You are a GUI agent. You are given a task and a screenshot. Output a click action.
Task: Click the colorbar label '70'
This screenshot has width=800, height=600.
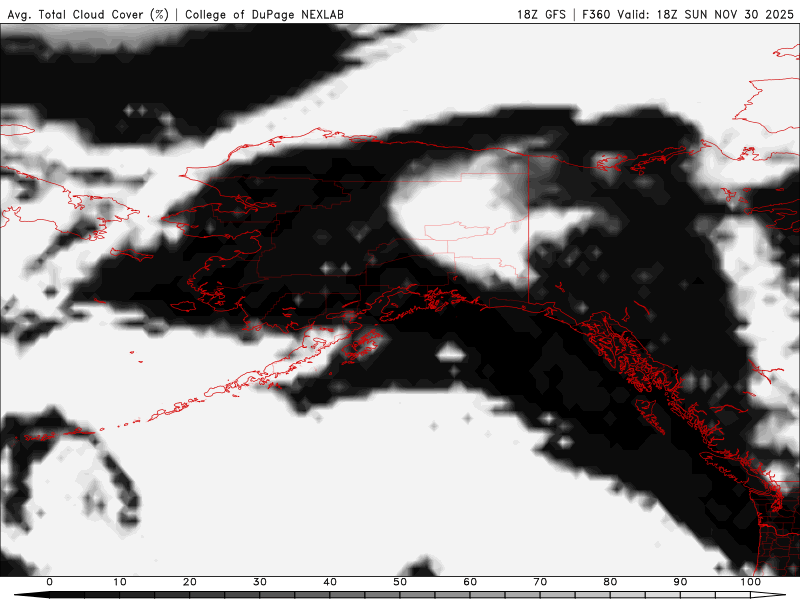540,582
